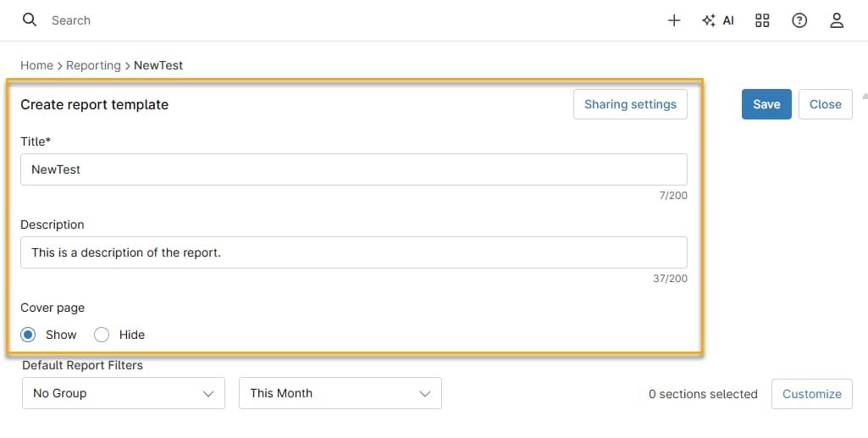Select the Hide cover page option
The width and height of the screenshot is (868, 438).
102,335
